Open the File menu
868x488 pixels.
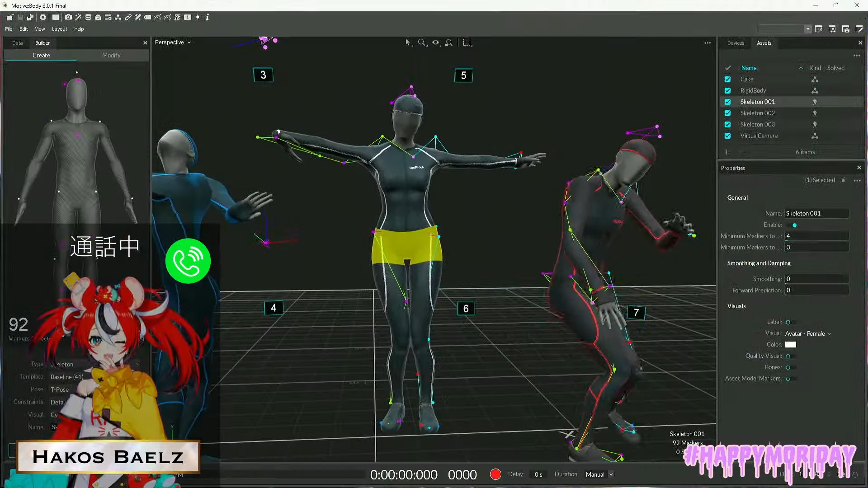[x=9, y=29]
